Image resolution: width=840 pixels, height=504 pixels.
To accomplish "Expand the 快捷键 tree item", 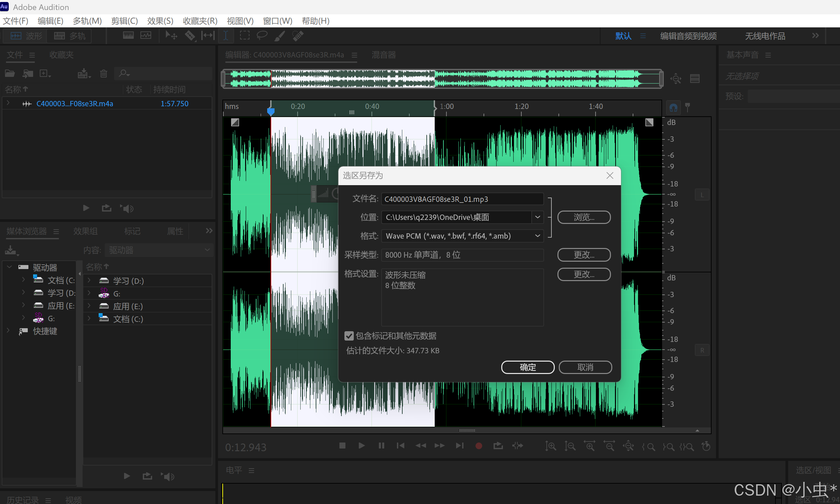I will click(x=8, y=331).
